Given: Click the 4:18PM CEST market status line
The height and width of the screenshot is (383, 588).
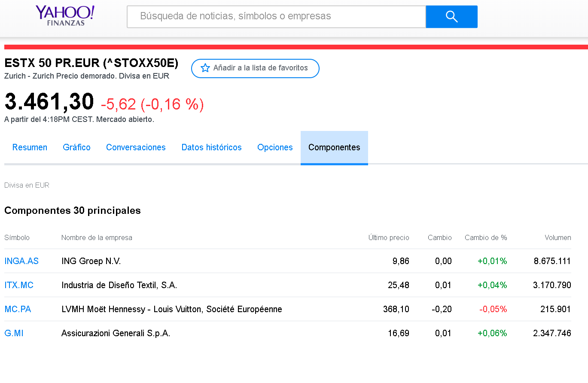Looking at the screenshot, I should pos(79,119).
